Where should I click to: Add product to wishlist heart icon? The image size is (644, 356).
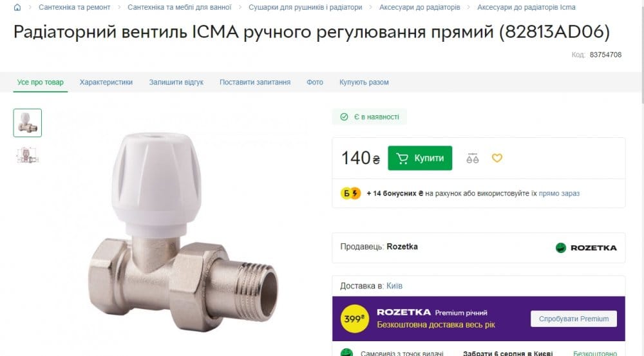[497, 158]
